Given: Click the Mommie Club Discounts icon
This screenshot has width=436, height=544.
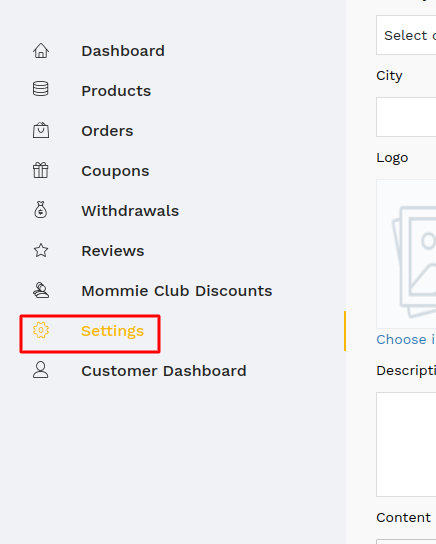Looking at the screenshot, I should click(x=41, y=290).
